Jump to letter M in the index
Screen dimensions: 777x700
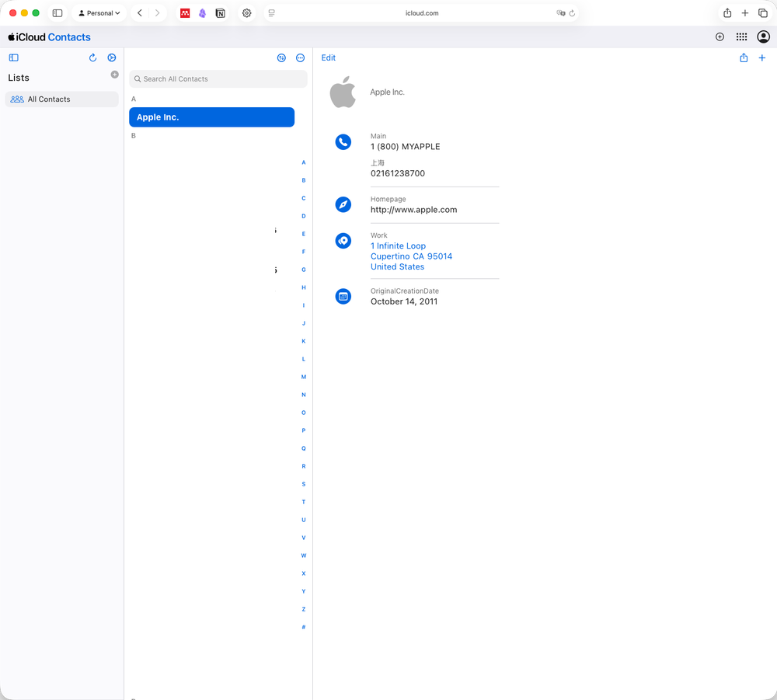304,377
